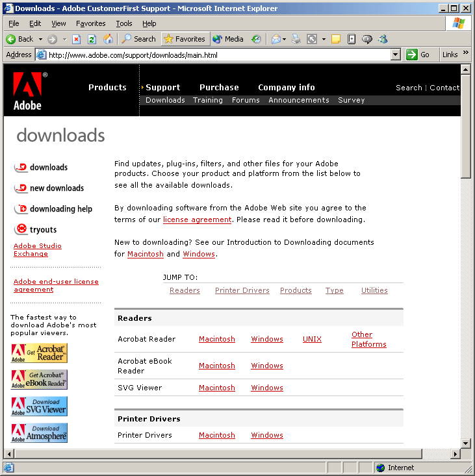Go to the Home page icon
The image size is (475, 476).
tap(108, 39)
